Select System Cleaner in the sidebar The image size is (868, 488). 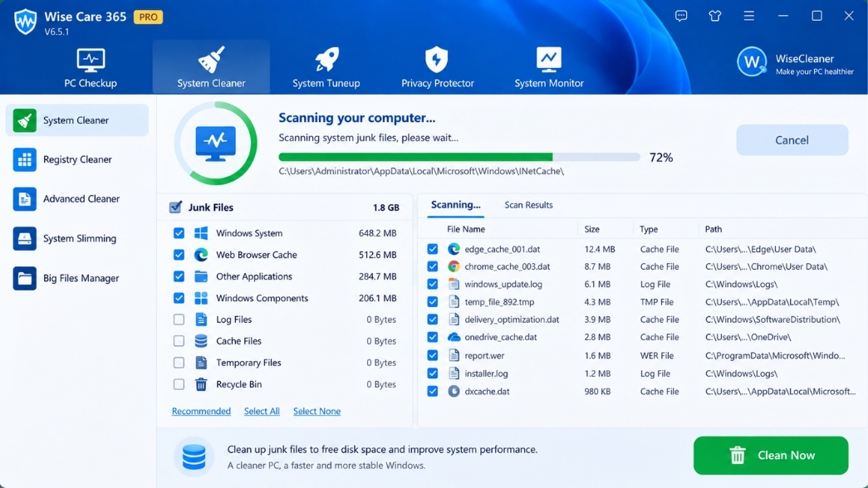(77, 120)
